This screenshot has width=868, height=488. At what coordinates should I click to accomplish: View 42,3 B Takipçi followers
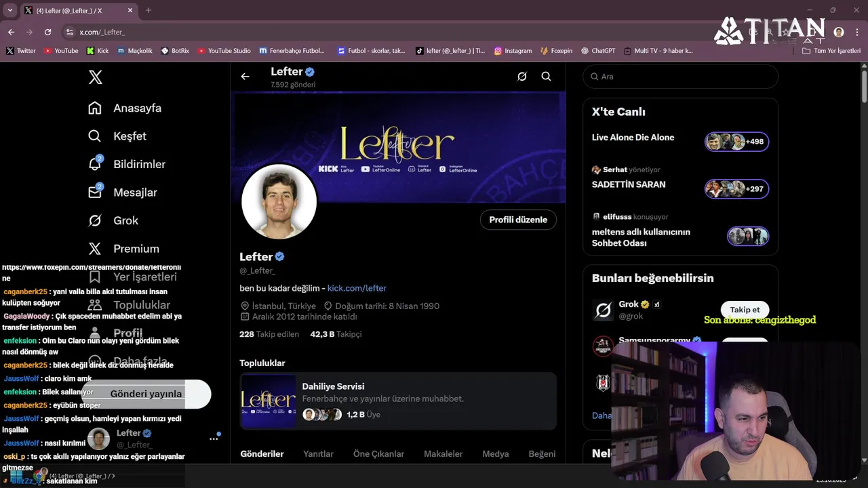coord(336,334)
